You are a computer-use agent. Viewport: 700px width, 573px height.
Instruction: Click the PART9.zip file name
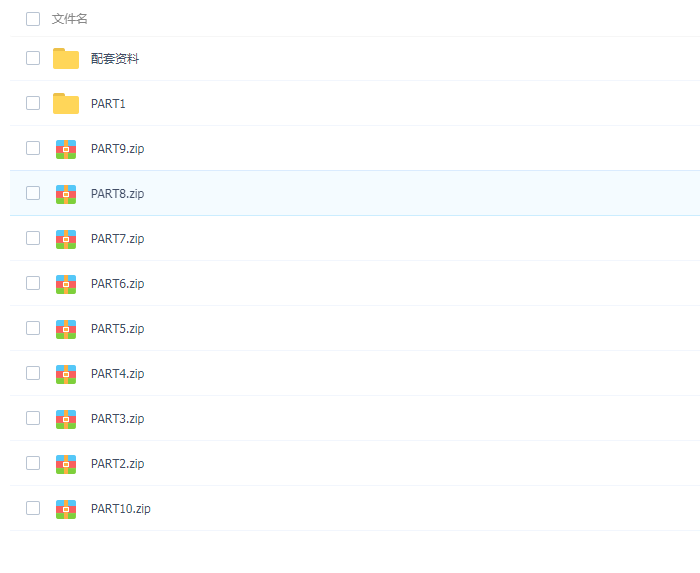(117, 149)
